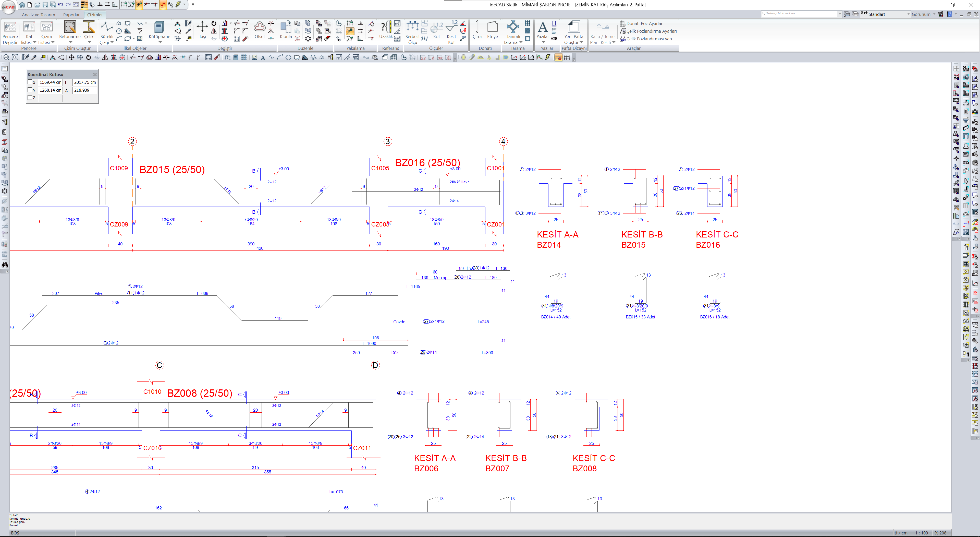
Task: Click the Etriye stirrup tool
Action: [x=492, y=27]
